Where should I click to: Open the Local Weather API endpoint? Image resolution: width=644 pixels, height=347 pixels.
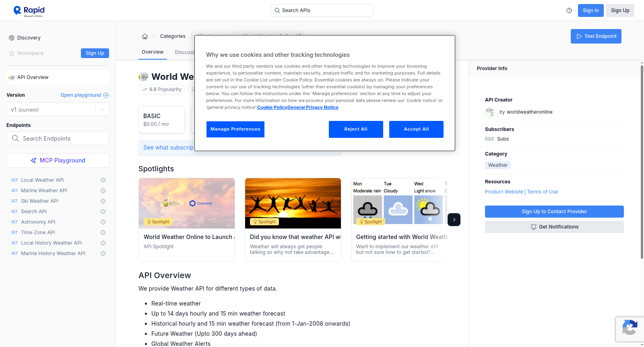[x=42, y=180]
